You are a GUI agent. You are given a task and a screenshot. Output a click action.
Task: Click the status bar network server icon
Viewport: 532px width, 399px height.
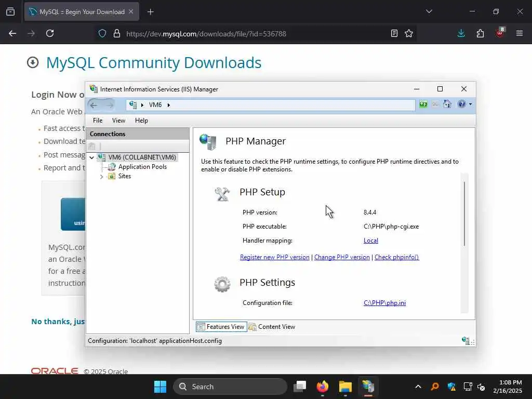click(x=465, y=340)
